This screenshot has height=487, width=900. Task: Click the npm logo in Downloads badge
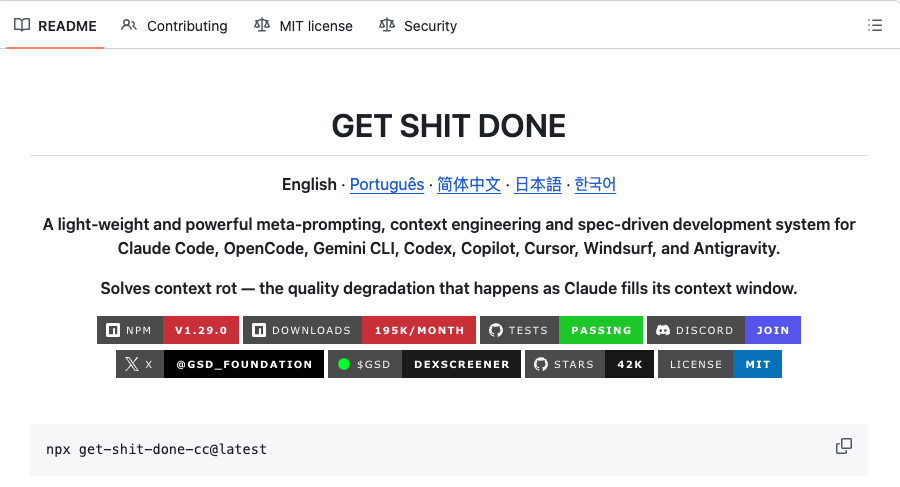pyautogui.click(x=259, y=330)
